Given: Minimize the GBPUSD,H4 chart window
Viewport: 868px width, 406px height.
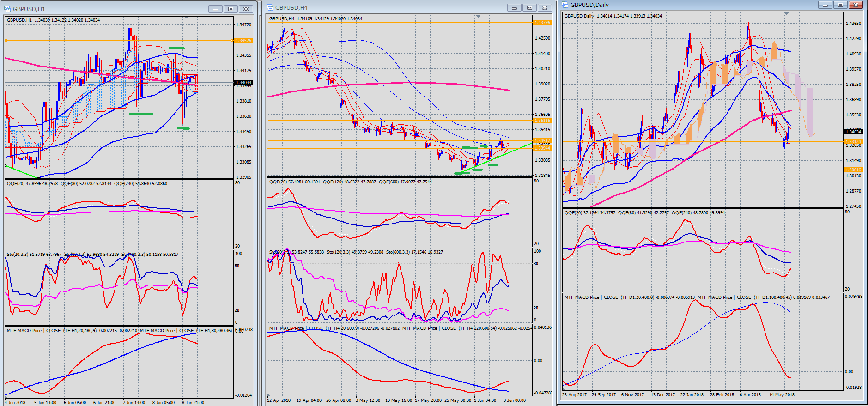Looking at the screenshot, I should point(514,7).
